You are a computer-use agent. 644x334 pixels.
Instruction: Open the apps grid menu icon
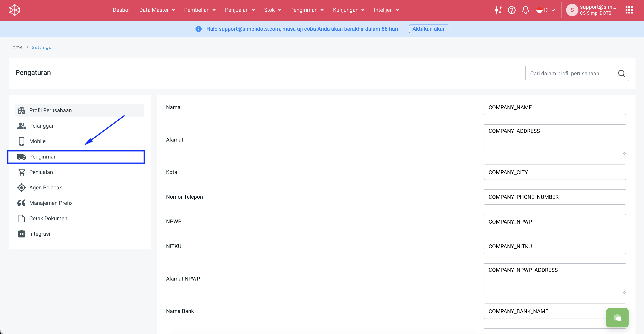coord(629,10)
